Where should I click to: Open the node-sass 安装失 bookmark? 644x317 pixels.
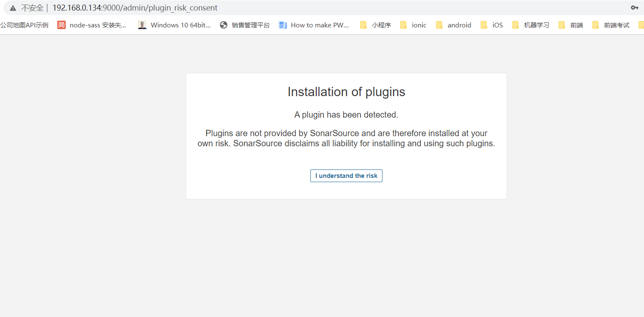(x=92, y=25)
